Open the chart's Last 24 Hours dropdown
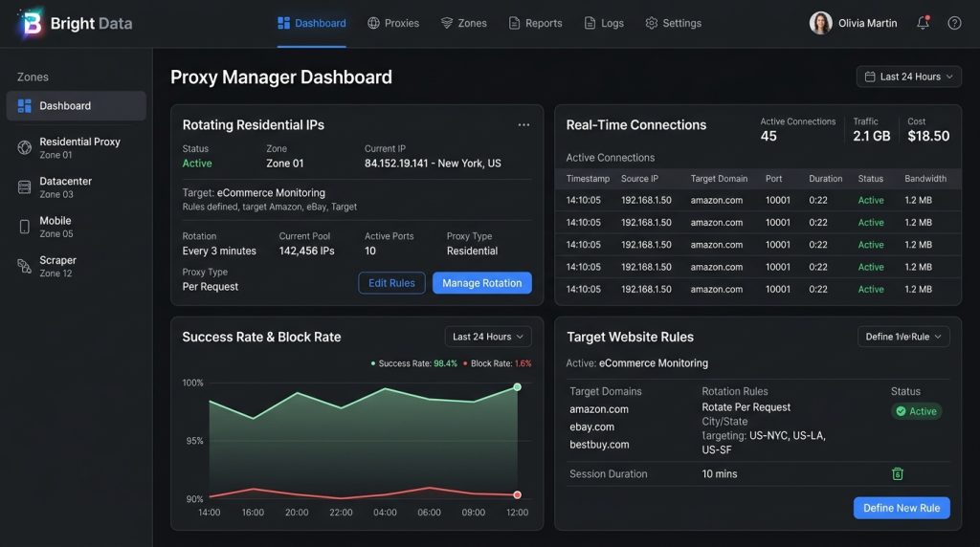The image size is (980, 547). (x=488, y=337)
